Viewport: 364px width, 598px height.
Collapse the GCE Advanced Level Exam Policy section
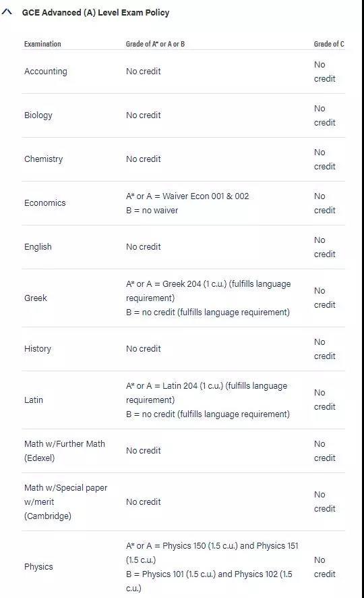7,12
